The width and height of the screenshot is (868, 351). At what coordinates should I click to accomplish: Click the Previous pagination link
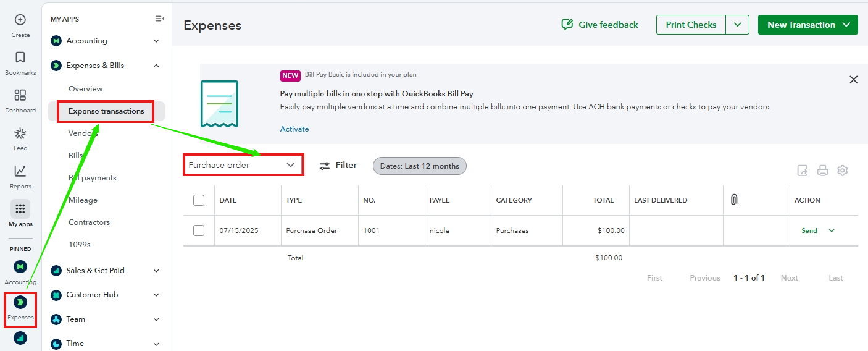click(705, 278)
